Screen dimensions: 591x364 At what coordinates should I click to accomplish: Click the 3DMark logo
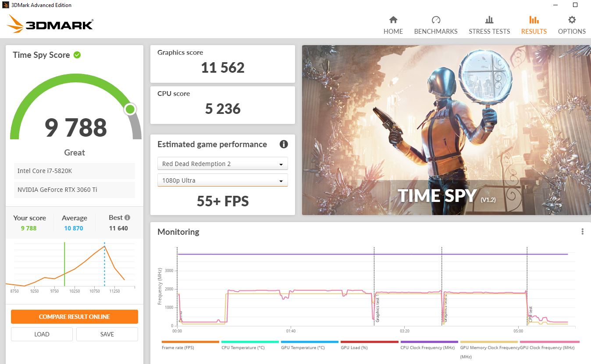click(x=50, y=24)
